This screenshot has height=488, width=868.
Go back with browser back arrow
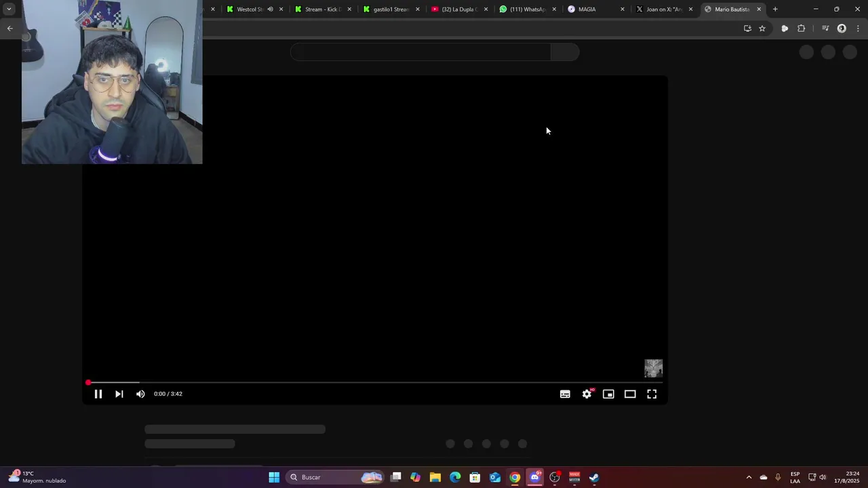pos(9,28)
